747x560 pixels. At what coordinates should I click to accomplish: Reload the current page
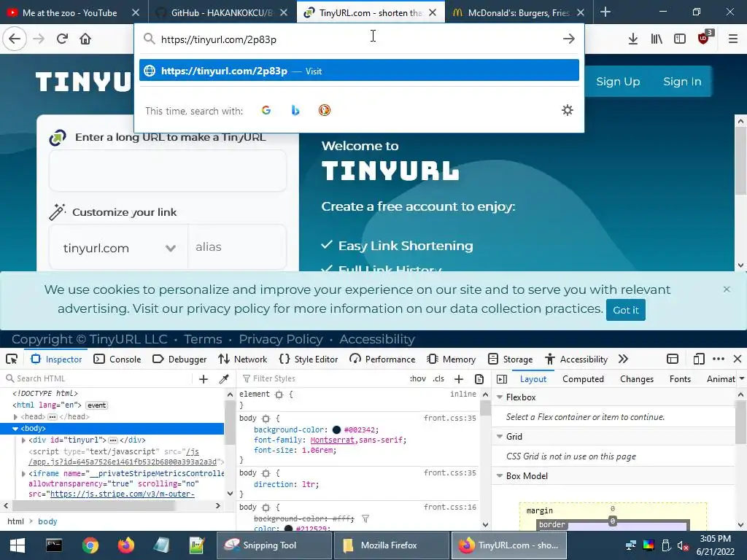[62, 39]
